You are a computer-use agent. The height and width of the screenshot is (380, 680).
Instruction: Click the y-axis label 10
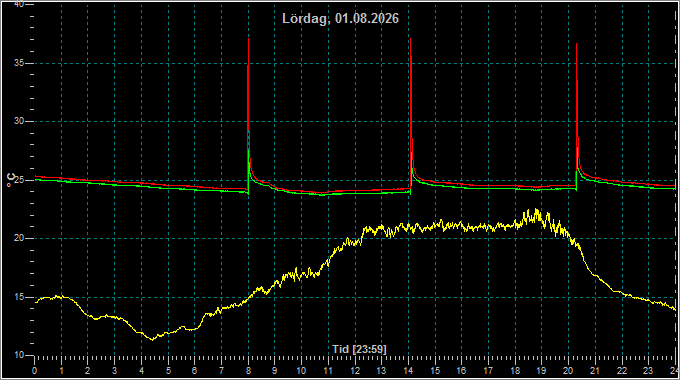(19, 355)
